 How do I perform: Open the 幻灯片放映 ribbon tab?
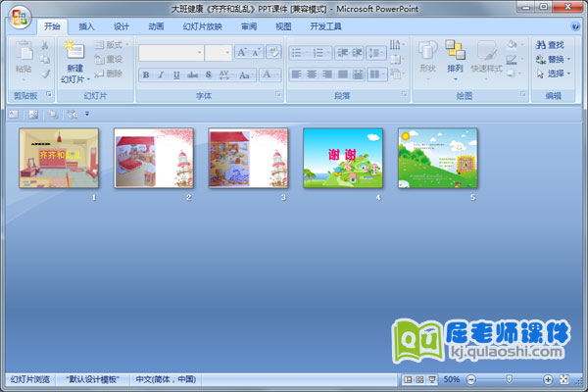coord(202,26)
